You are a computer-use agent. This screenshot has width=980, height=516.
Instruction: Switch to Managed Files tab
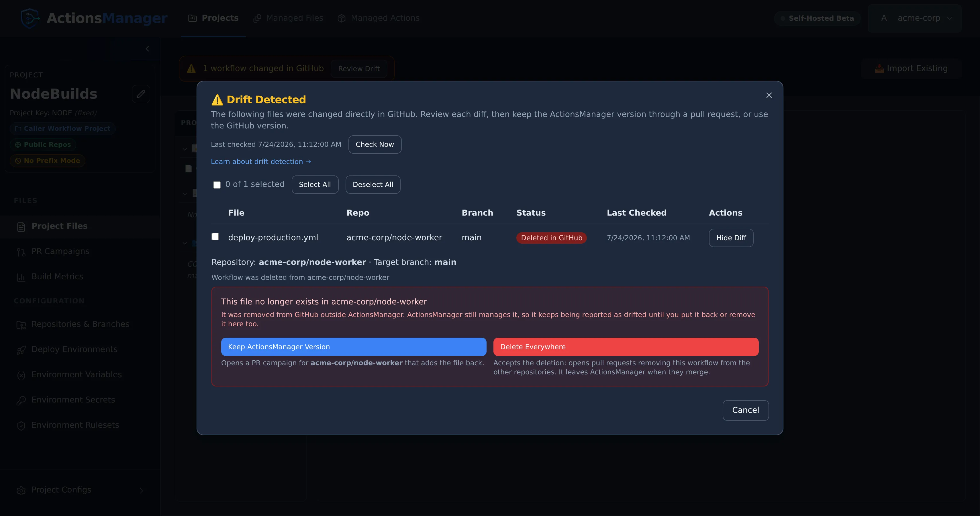(x=288, y=18)
